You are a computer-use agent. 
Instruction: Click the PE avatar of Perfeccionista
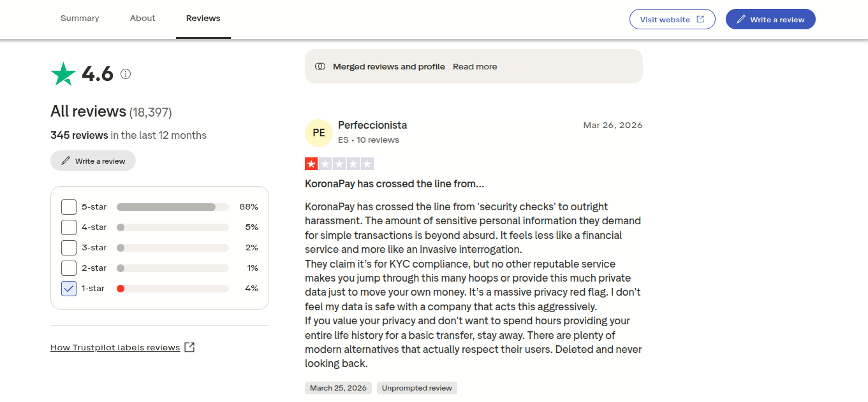319,133
